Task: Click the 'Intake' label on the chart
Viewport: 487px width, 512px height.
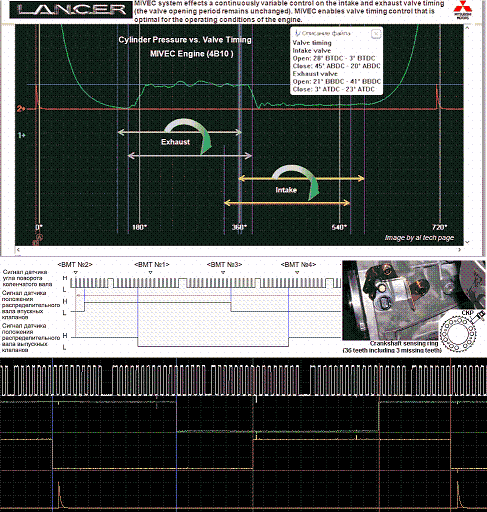Action: (x=286, y=190)
